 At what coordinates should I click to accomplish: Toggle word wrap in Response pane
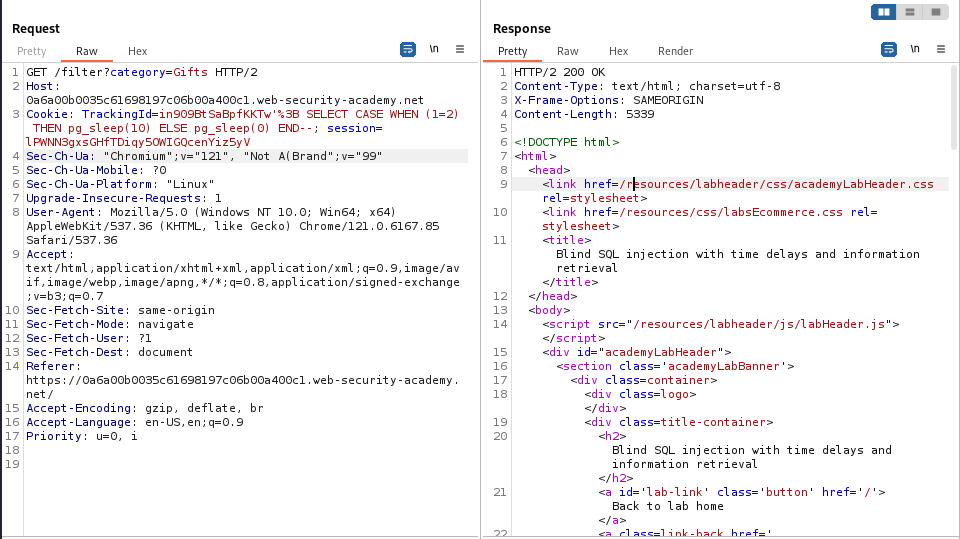point(889,50)
